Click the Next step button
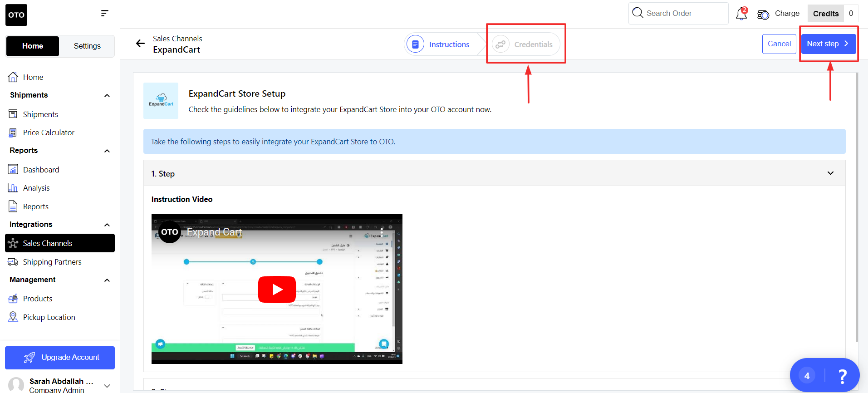868x393 pixels. click(x=828, y=44)
